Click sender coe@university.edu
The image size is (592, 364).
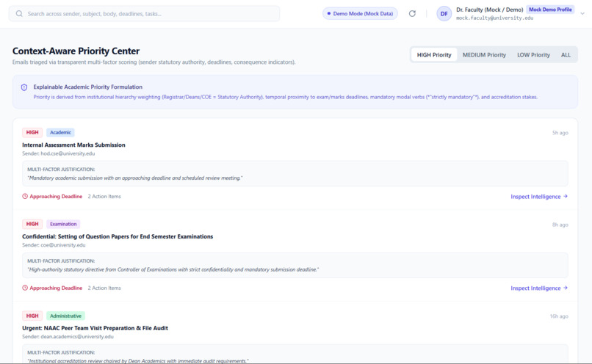(x=63, y=245)
